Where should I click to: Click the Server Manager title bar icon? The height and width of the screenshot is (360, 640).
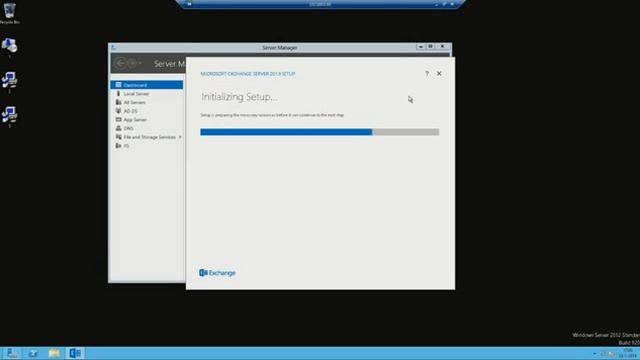[114, 47]
